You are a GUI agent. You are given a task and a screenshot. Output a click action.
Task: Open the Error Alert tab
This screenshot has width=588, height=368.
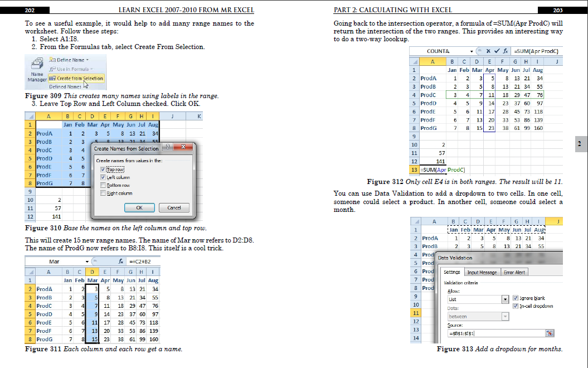point(514,272)
